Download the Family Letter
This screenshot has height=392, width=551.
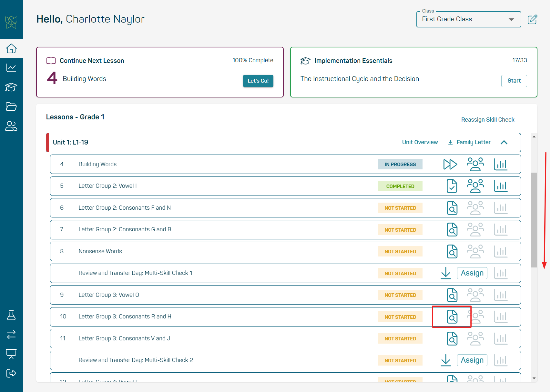(469, 142)
